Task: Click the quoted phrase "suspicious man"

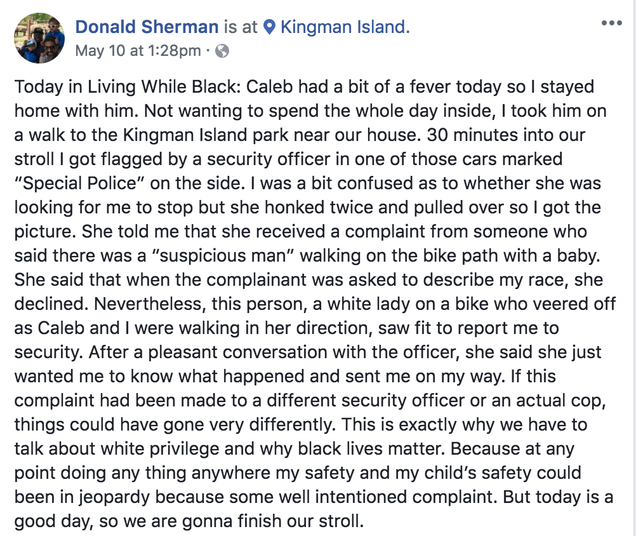Action: (x=223, y=256)
